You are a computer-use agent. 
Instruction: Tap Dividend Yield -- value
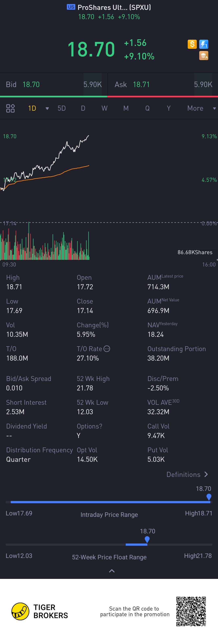(9, 436)
